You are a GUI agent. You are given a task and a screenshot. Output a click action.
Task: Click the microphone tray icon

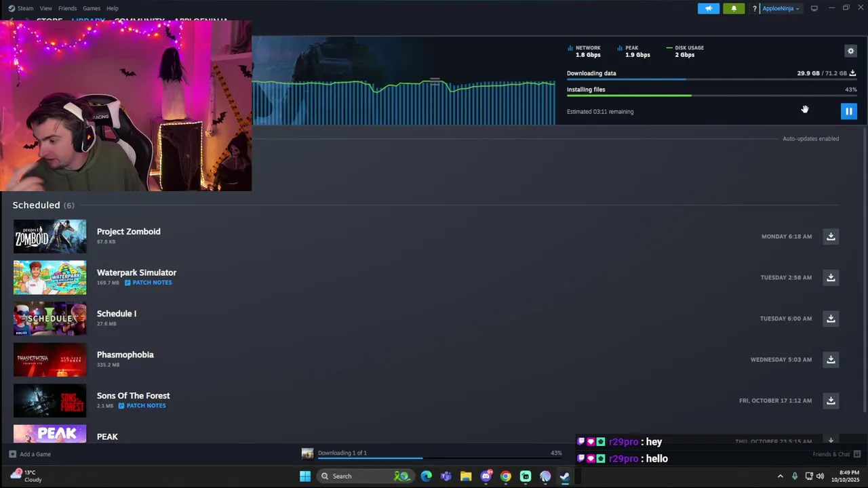coord(794,476)
